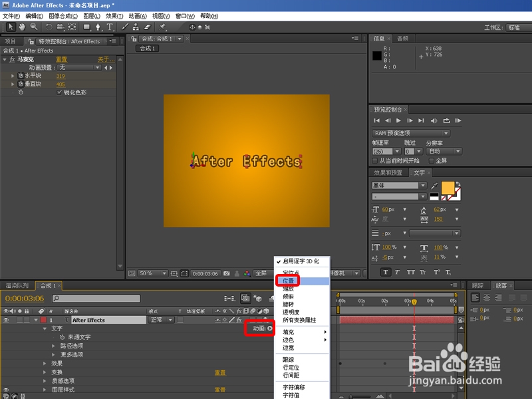Click the black and white reset swatches
532x399 pixels.
(434, 196)
